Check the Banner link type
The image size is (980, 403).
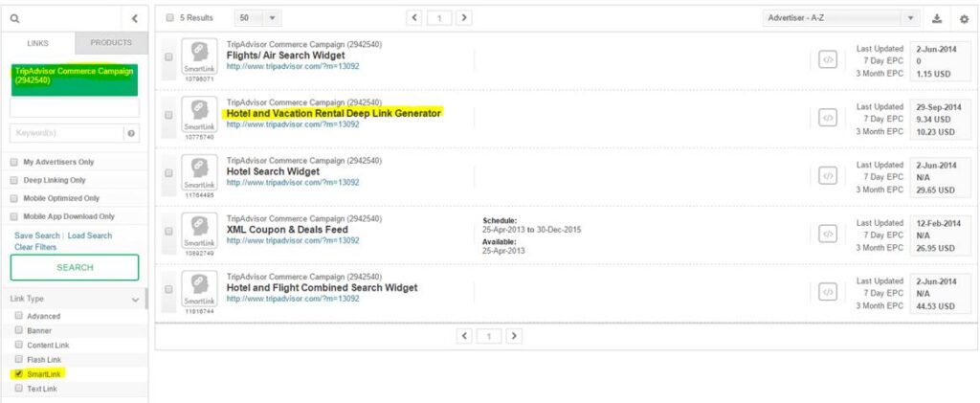pos(19,330)
